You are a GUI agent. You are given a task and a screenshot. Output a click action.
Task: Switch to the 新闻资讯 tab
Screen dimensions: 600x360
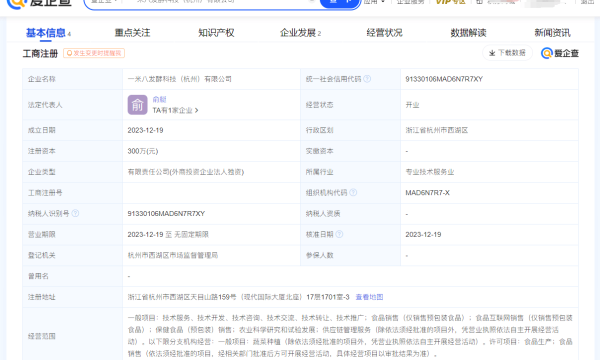click(x=553, y=33)
